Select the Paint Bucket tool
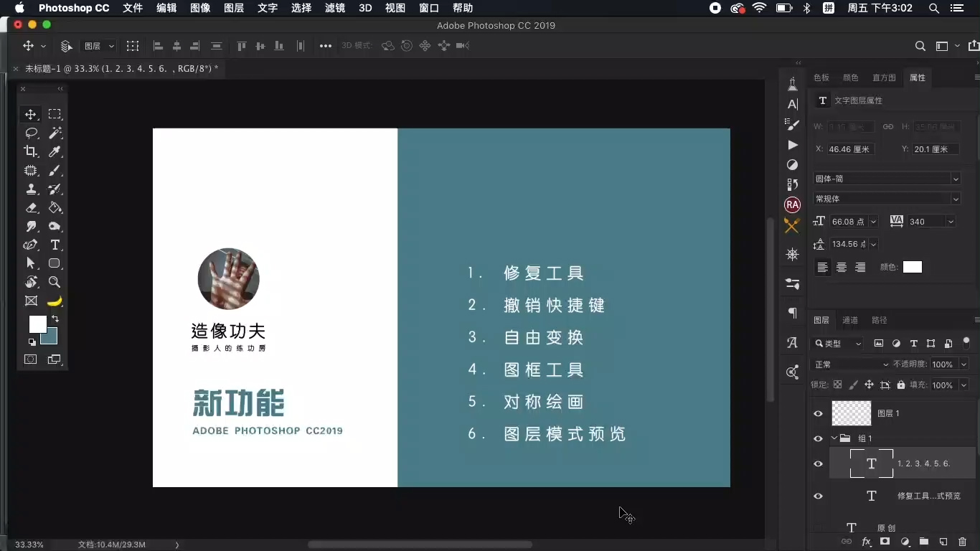This screenshot has height=551, width=980. click(x=55, y=208)
